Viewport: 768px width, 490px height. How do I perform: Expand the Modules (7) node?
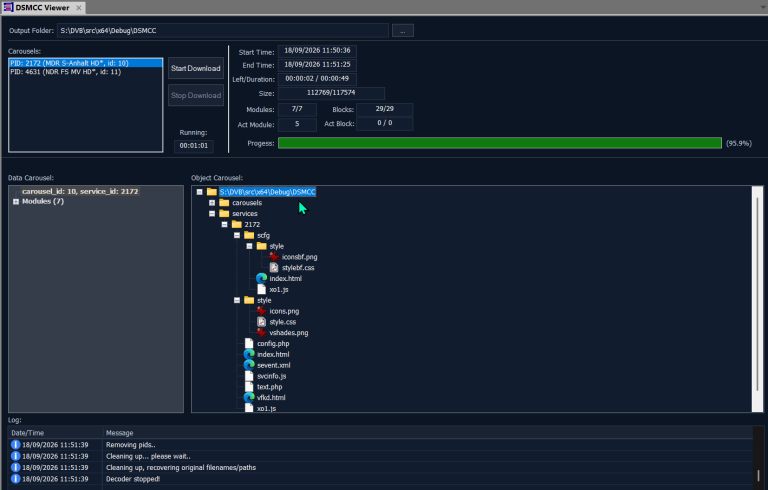point(16,201)
